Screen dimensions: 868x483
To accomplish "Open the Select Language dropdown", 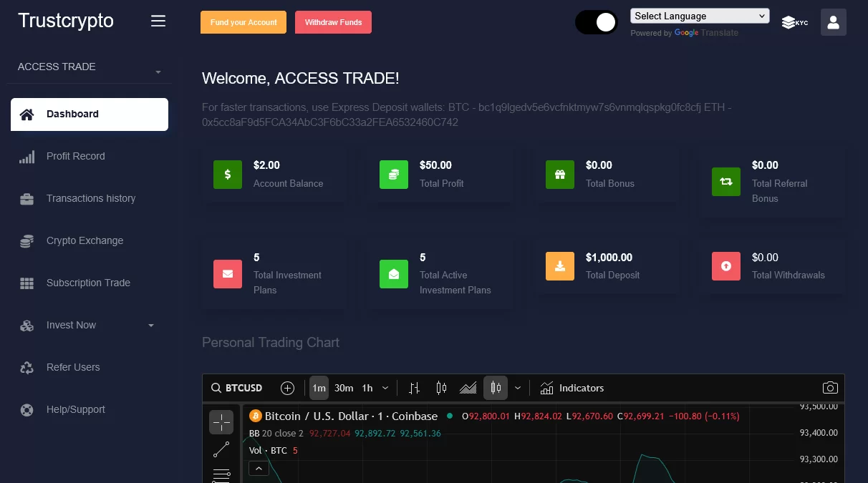I will click(x=699, y=16).
